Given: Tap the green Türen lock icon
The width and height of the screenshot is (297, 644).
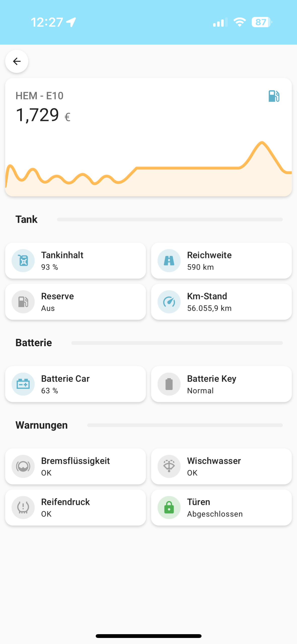Looking at the screenshot, I should (169, 507).
